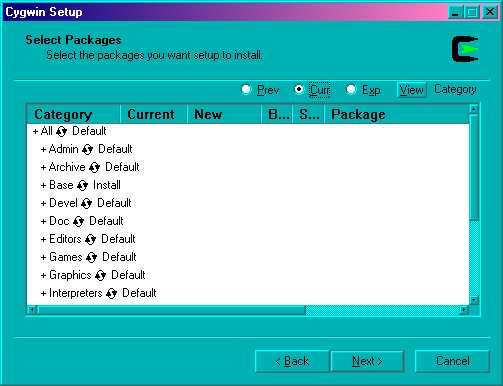Cycle the Graphics category action icon
The image size is (503, 386).
[100, 276]
